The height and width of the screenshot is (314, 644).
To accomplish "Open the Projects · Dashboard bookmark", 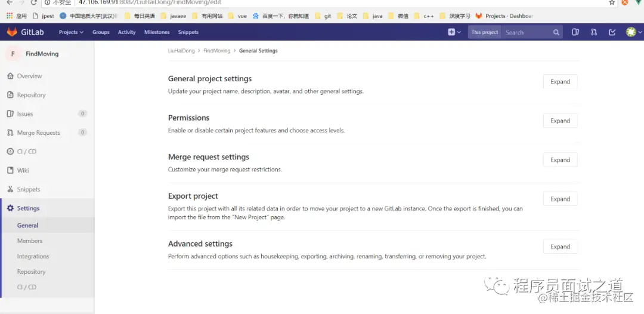I will point(504,16).
